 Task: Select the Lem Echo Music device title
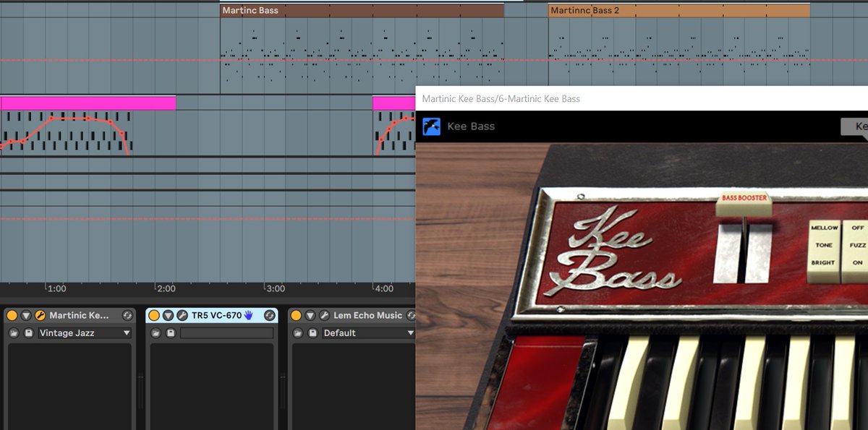click(x=369, y=315)
